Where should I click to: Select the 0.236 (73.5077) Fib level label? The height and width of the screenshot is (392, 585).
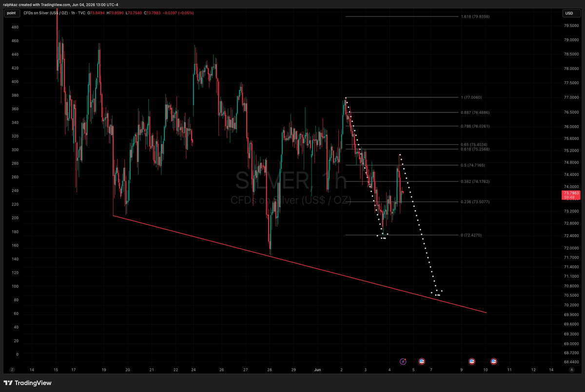coord(475,202)
